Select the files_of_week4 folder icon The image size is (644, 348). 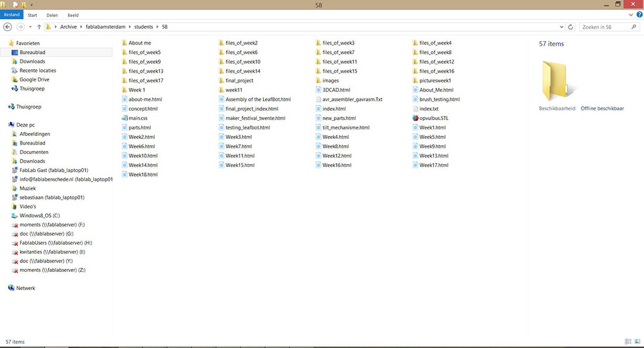(415, 43)
